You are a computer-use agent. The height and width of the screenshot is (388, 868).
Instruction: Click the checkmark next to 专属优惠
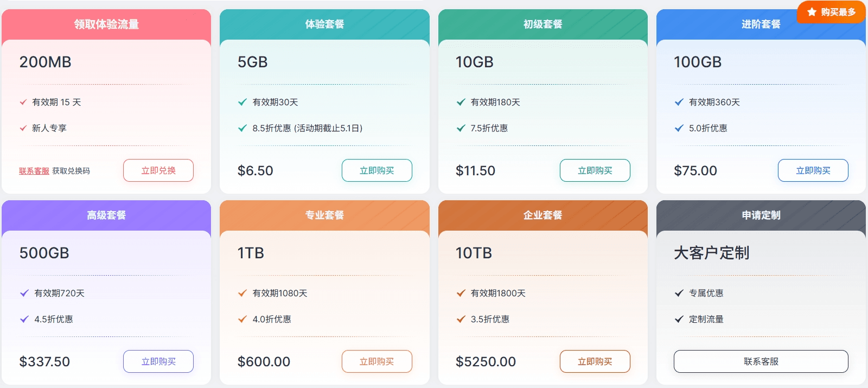click(x=679, y=293)
